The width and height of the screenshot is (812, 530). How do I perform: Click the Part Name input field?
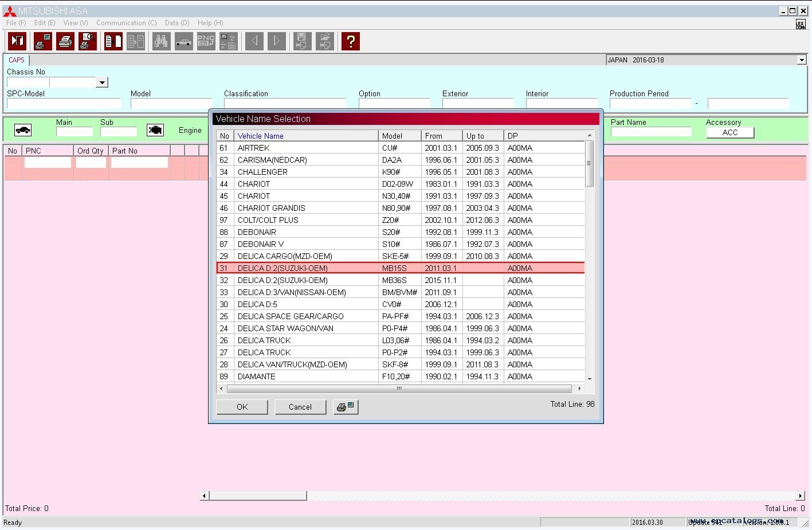coord(651,132)
